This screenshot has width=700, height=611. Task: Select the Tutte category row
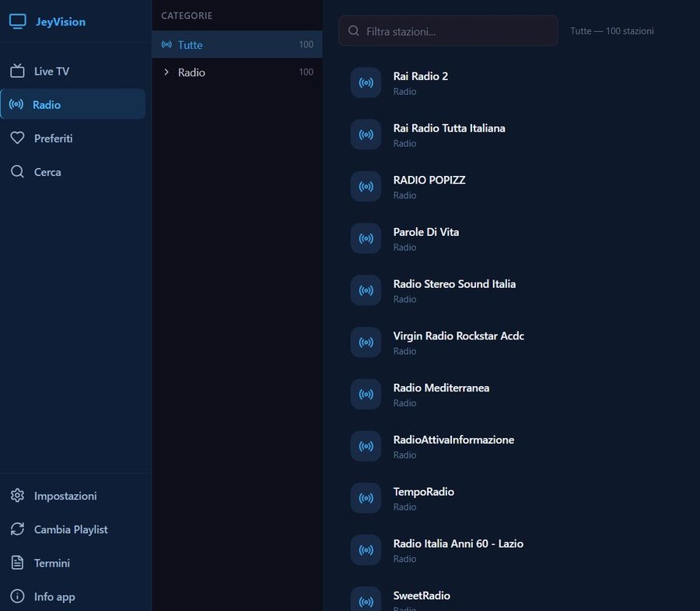point(237,44)
